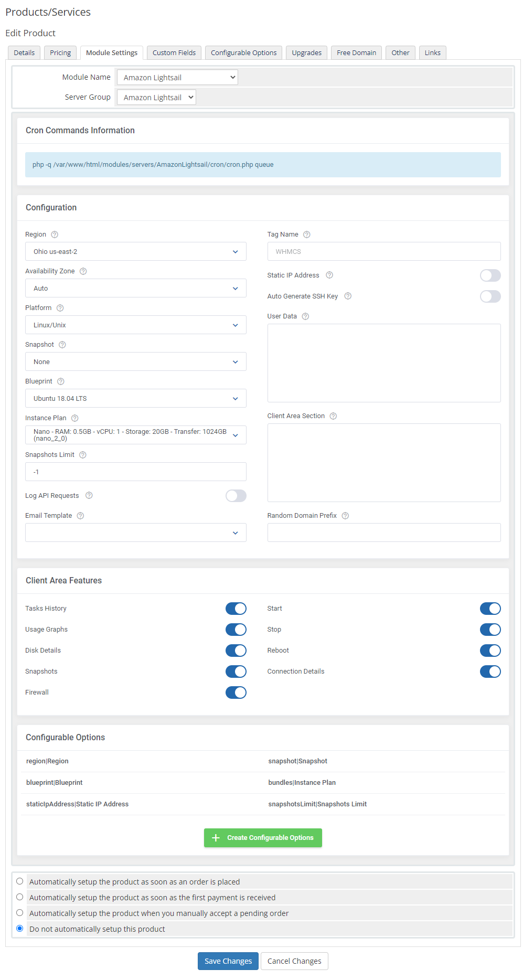This screenshot has height=980, width=523.
Task: Click the region|Region configurable option text
Action: point(47,761)
